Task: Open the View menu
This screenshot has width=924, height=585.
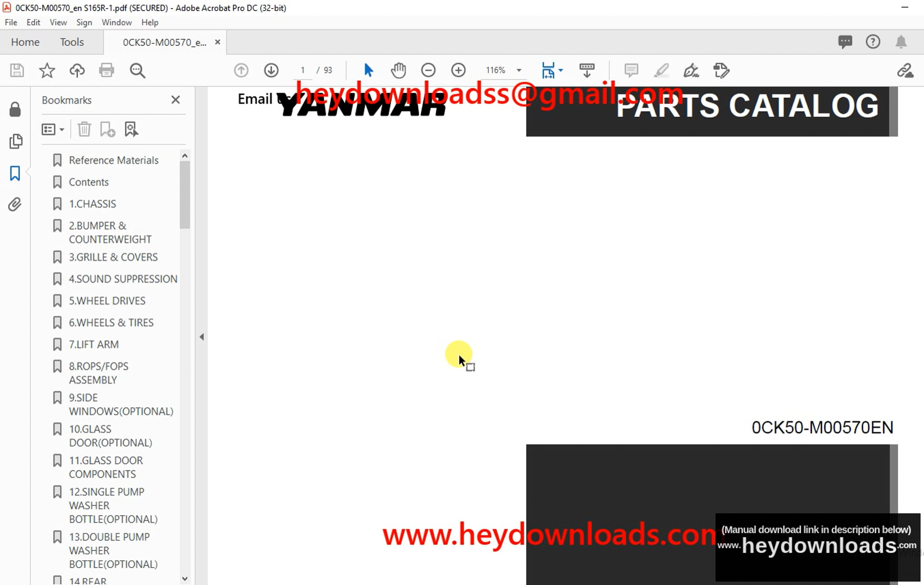Action: [58, 22]
